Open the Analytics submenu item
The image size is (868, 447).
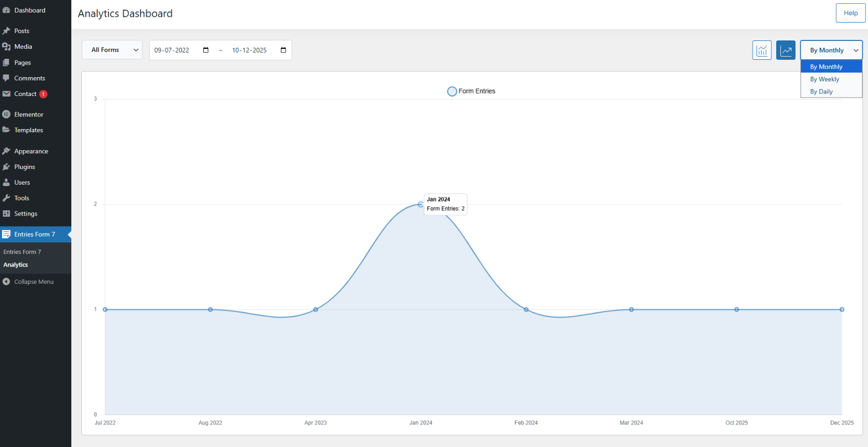(x=16, y=265)
